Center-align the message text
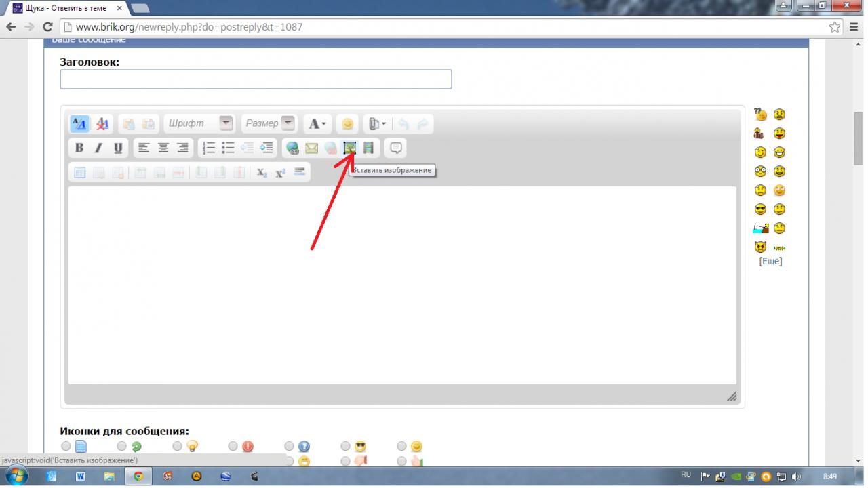 (x=163, y=148)
